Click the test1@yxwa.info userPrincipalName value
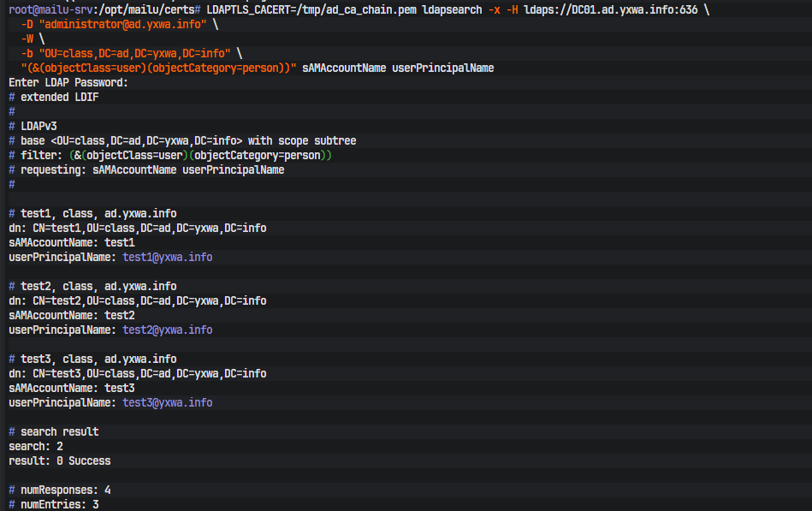Viewport: 812px width, 511px height. [x=168, y=257]
